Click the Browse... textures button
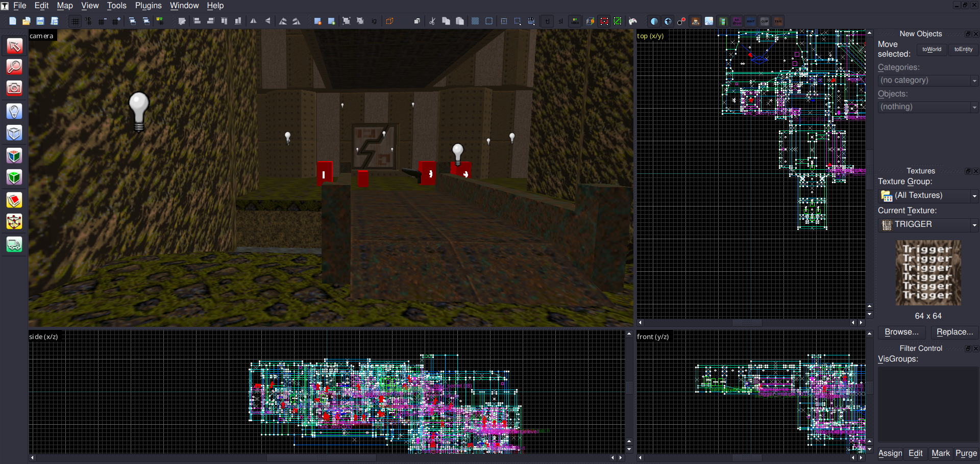The image size is (980, 464). tap(901, 332)
